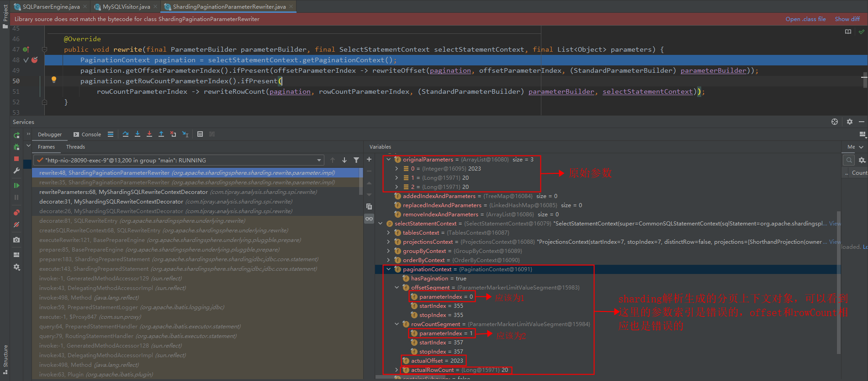
Task: Click Show diff link
Action: point(847,19)
